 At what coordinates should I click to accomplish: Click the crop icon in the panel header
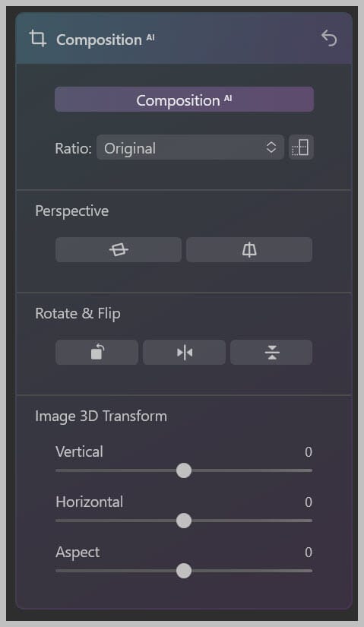37,39
